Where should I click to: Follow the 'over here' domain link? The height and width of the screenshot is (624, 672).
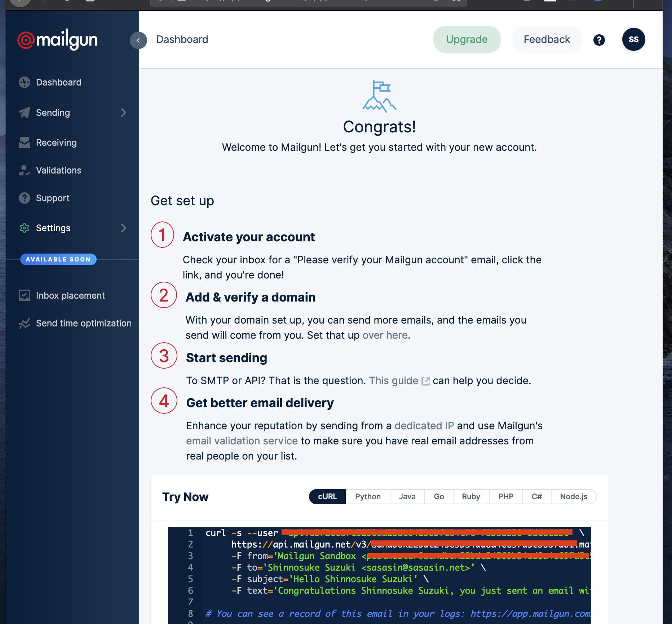pos(385,335)
